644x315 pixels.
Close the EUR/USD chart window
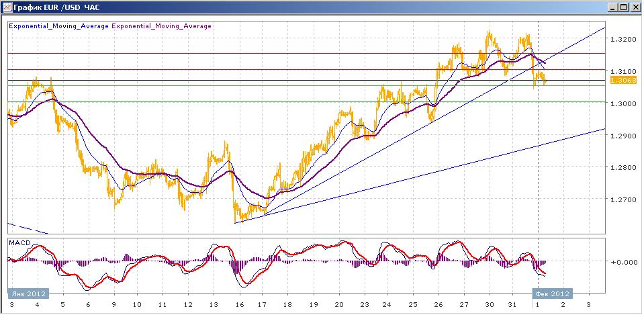(x=635, y=7)
